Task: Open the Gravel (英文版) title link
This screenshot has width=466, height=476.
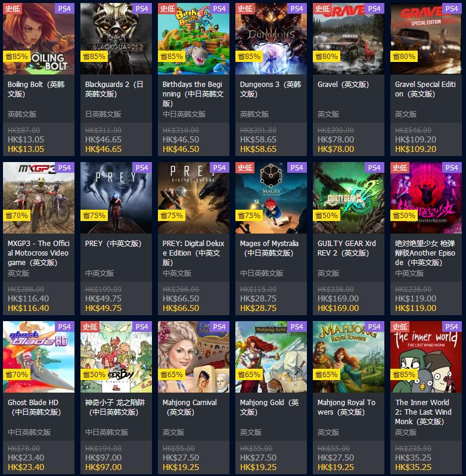Action: 343,85
